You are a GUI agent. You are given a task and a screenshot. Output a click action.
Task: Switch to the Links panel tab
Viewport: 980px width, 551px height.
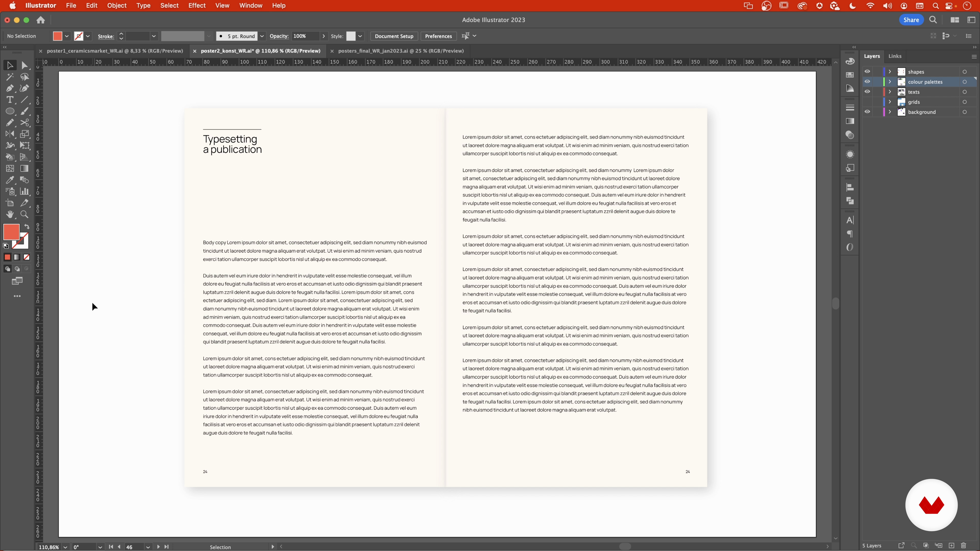click(895, 56)
